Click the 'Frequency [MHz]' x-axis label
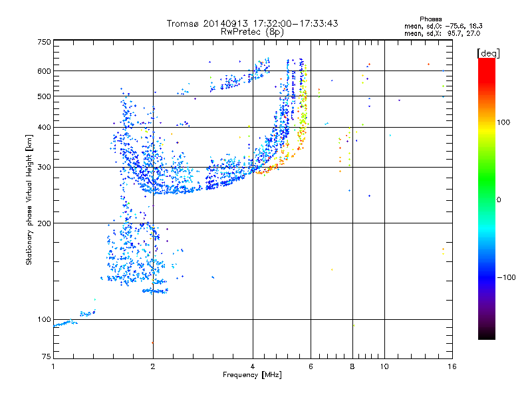Screen dimensions: 532x399 [252, 375]
